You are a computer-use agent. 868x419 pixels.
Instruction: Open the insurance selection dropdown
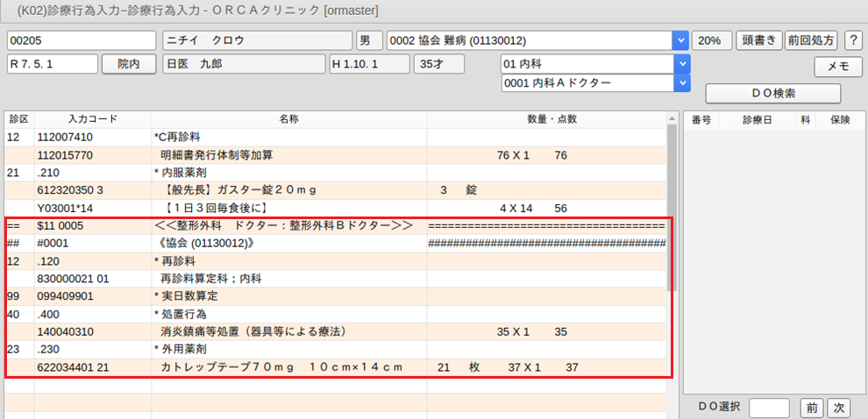pyautogui.click(x=679, y=41)
